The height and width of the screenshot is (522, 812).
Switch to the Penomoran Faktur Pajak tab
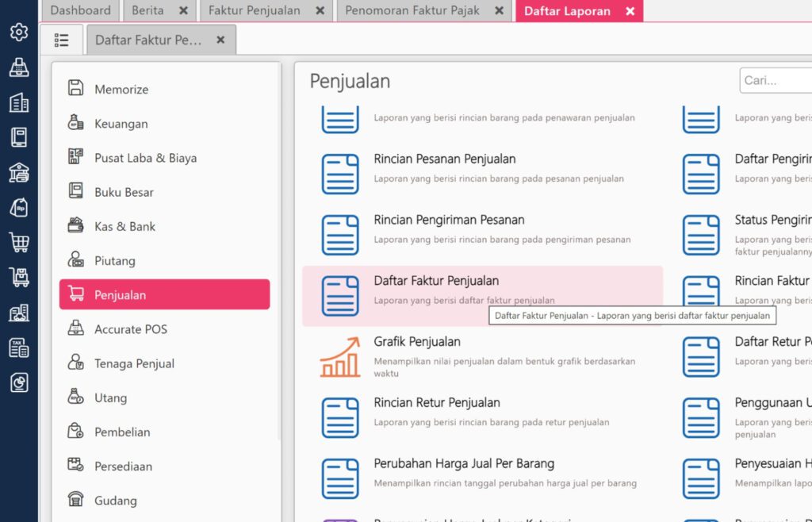412,11
